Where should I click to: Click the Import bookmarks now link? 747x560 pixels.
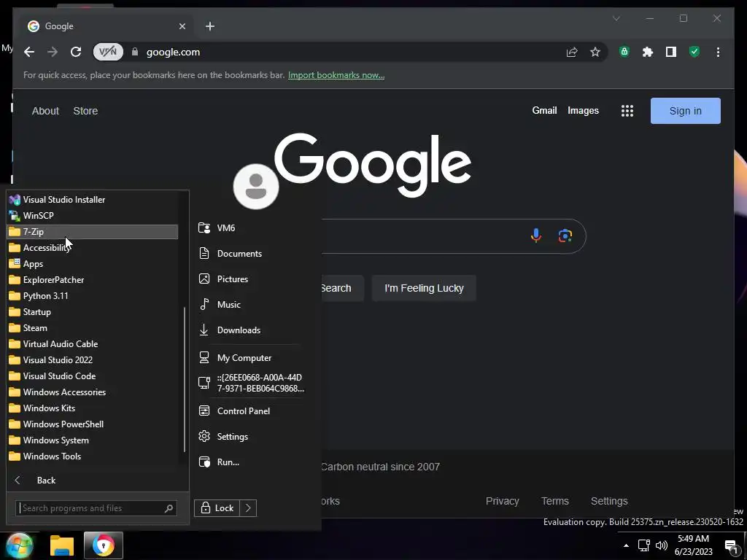(336, 75)
